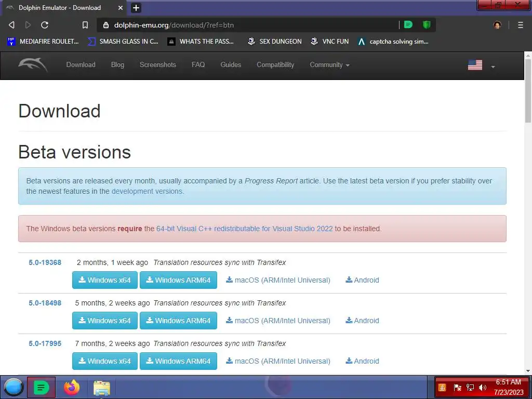The width and height of the screenshot is (532, 399).
Task: Go back with browser back arrow
Action: [x=11, y=25]
